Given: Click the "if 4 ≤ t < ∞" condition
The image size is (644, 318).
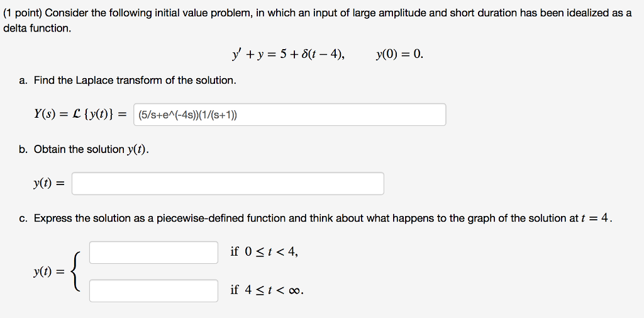Looking at the screenshot, I should click(267, 290).
